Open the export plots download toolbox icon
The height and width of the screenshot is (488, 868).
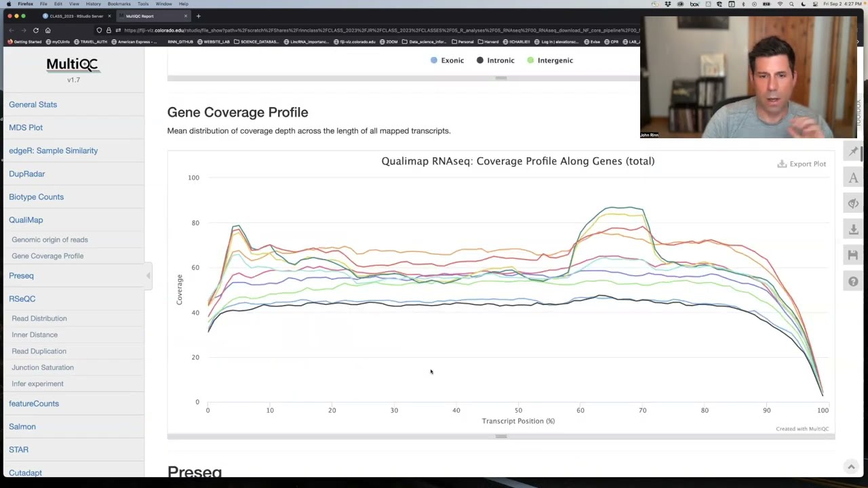[x=853, y=230]
